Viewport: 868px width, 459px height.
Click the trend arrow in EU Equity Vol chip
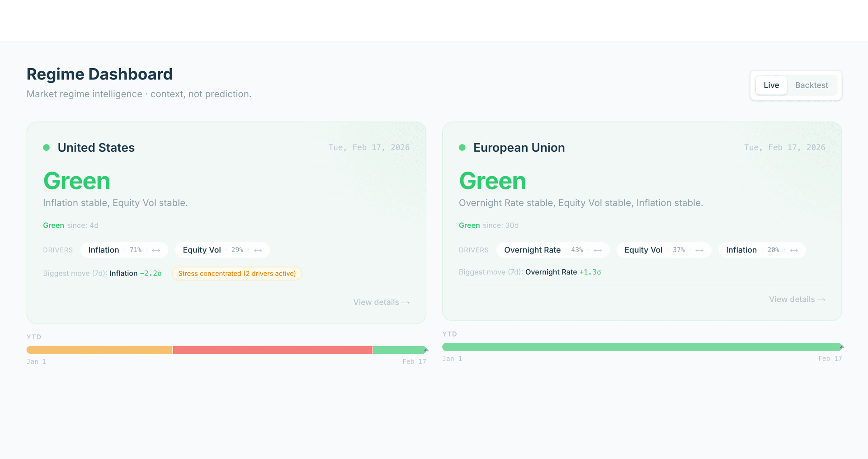(x=699, y=250)
